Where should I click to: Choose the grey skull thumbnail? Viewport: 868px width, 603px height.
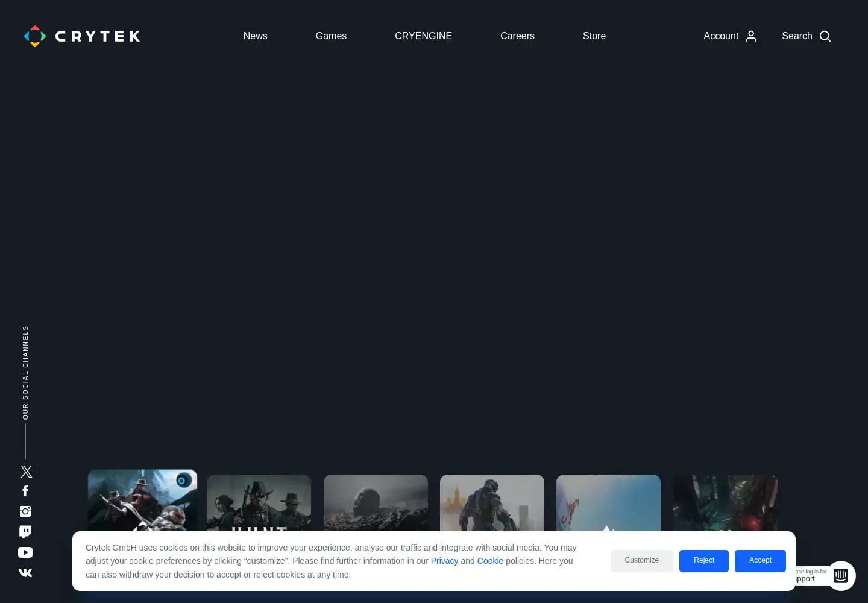376,503
